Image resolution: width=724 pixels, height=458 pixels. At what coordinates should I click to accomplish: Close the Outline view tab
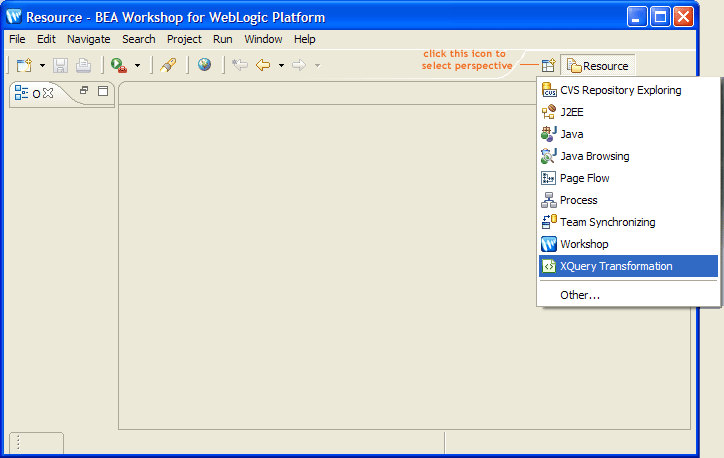coord(48,93)
